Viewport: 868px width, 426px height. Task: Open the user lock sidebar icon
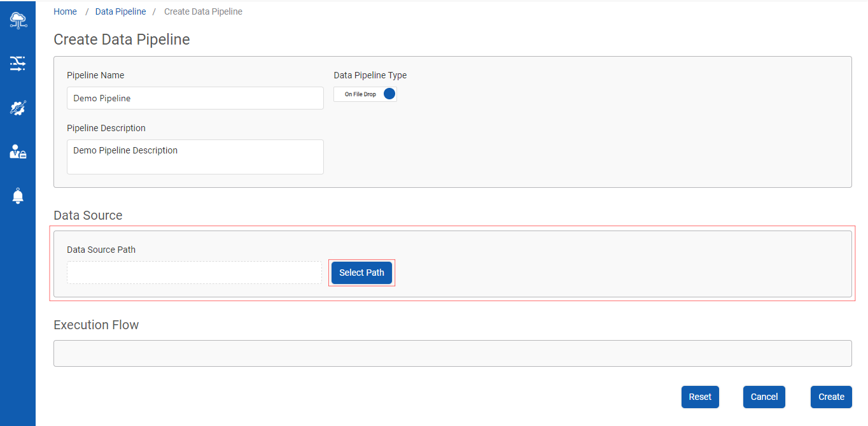tap(18, 152)
